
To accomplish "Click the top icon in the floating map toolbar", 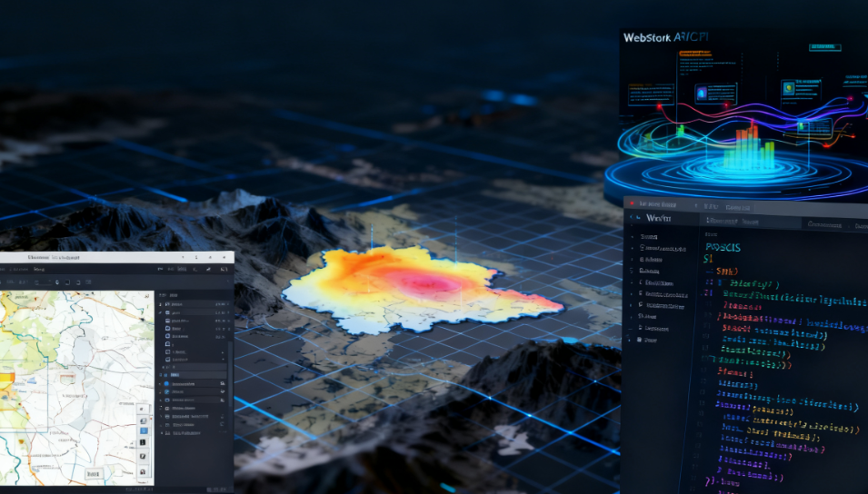I will coord(143,410).
